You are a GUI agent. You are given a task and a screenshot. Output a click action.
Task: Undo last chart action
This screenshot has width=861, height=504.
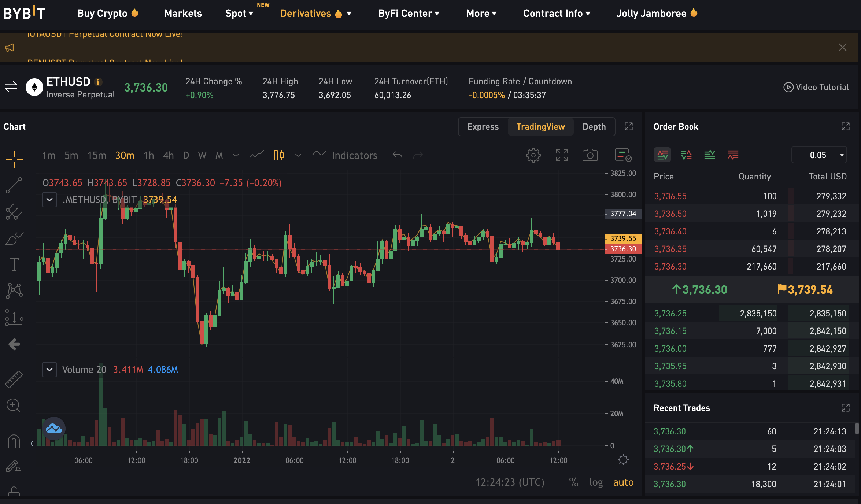398,155
